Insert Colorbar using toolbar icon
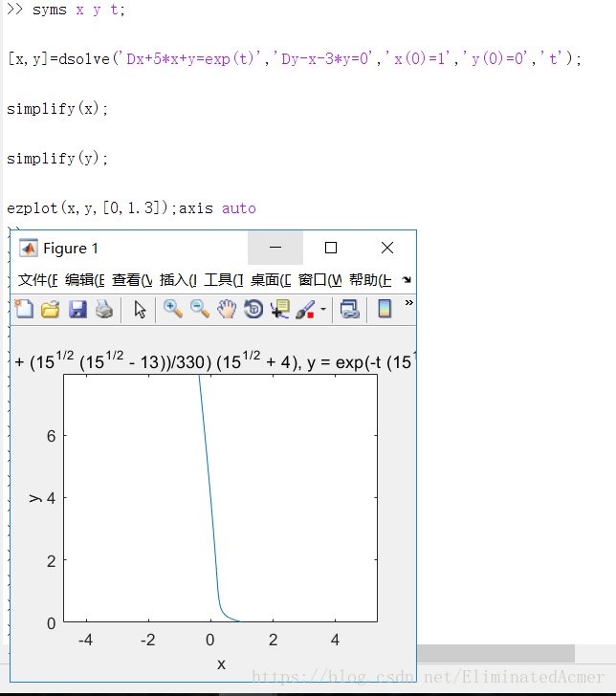 click(x=385, y=309)
